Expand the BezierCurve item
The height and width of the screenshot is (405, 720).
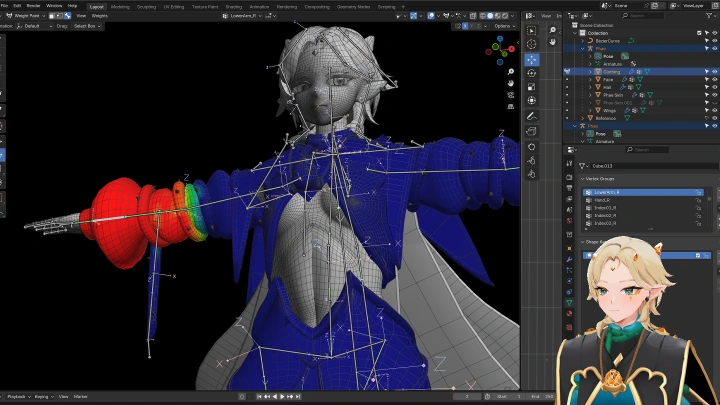point(583,41)
